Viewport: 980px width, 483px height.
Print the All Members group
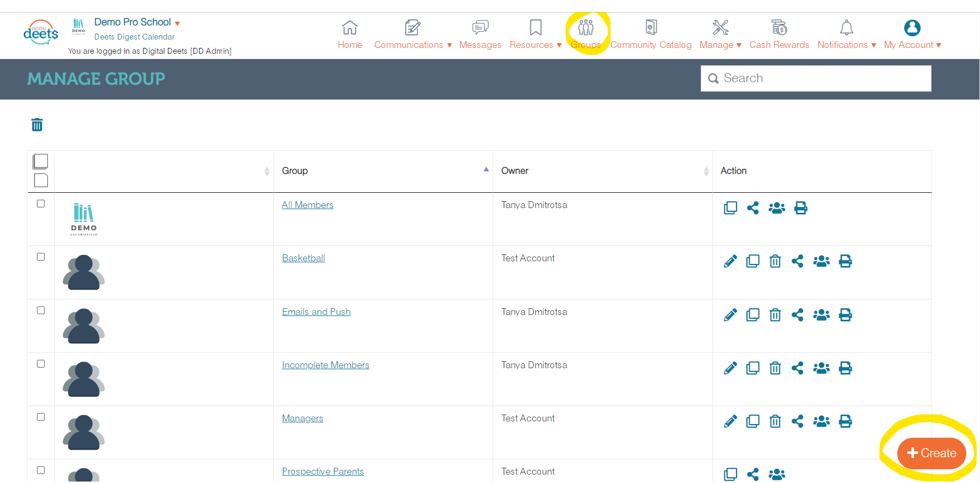tap(800, 208)
